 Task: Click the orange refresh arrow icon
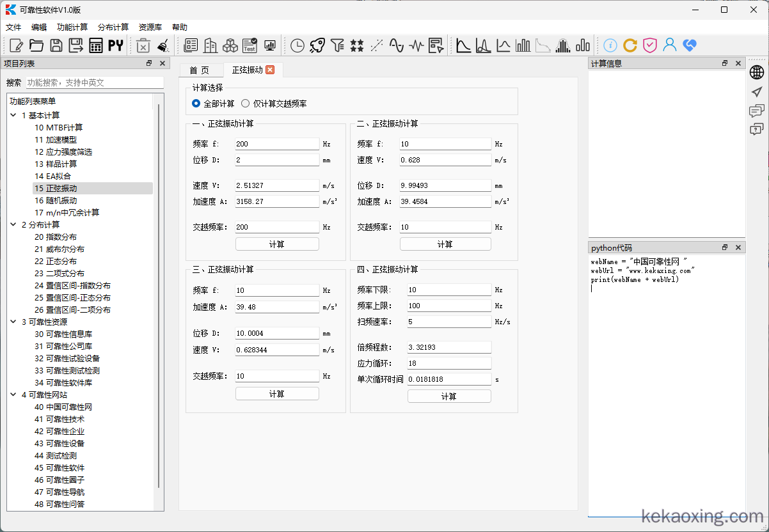[x=630, y=45]
